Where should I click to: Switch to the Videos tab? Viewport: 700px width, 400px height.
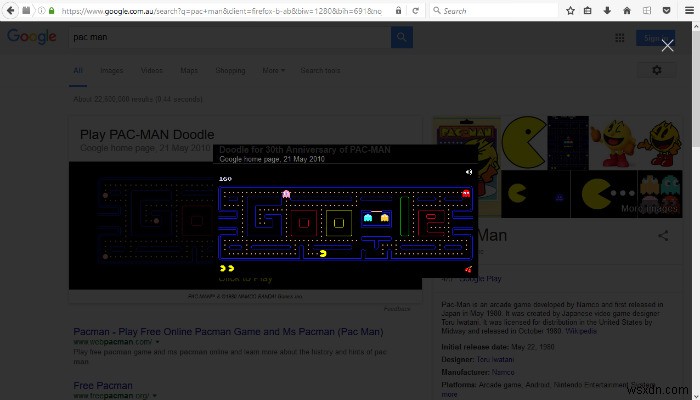click(x=152, y=71)
